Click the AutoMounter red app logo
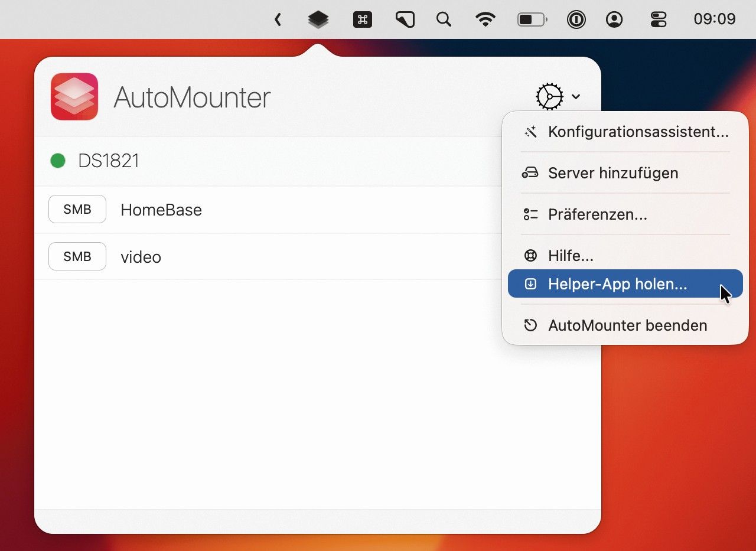Viewport: 756px width, 551px height. point(74,96)
